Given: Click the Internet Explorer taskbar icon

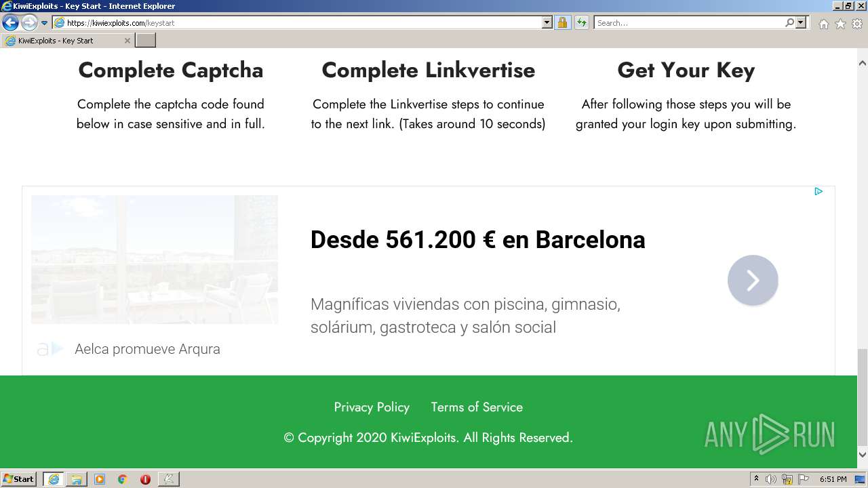Looking at the screenshot, I should [x=54, y=479].
